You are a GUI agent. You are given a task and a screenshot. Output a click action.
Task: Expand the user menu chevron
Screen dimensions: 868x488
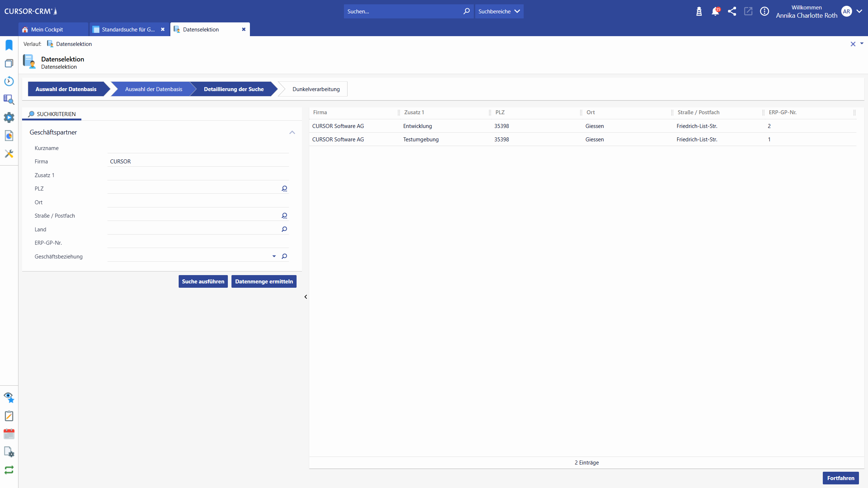click(x=860, y=12)
